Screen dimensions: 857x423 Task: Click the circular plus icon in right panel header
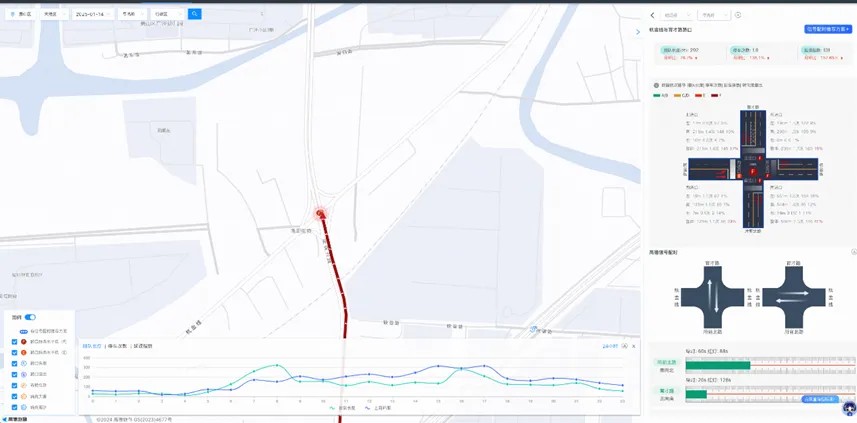coord(738,15)
